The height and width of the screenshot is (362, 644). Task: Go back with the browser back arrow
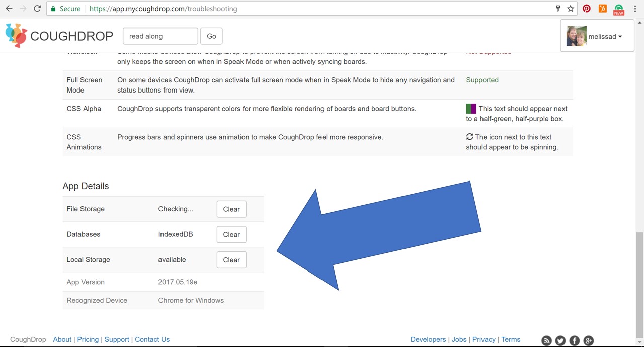point(9,9)
